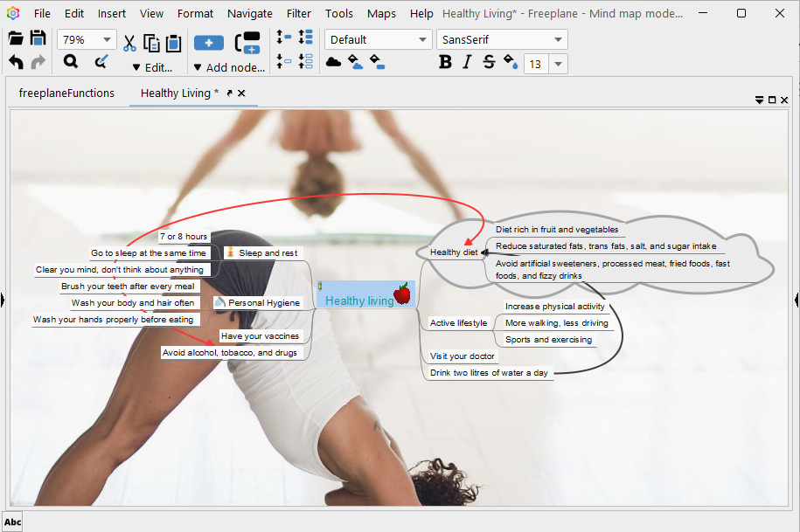Image resolution: width=800 pixels, height=532 pixels.
Task: Toggle strikethrough text formatting
Action: [x=489, y=62]
